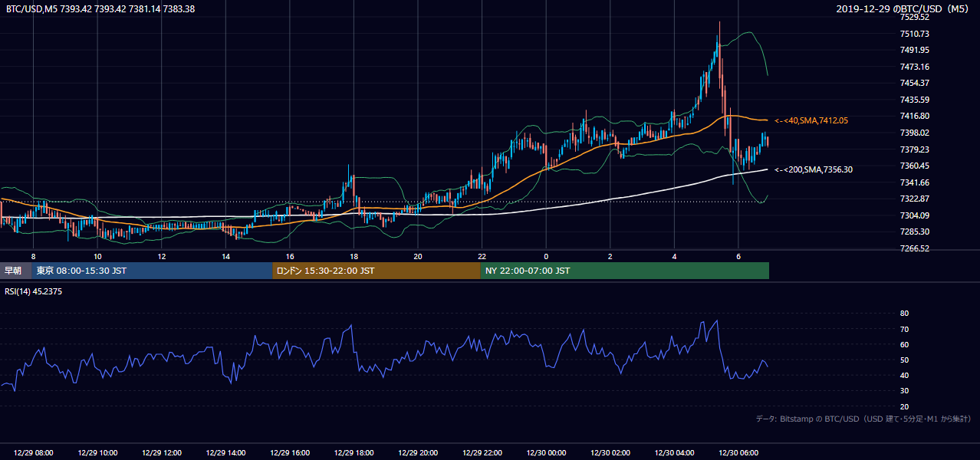Screen dimensions: 980x460
Task: Click the 7435.59 price axis label
Action: click(914, 100)
